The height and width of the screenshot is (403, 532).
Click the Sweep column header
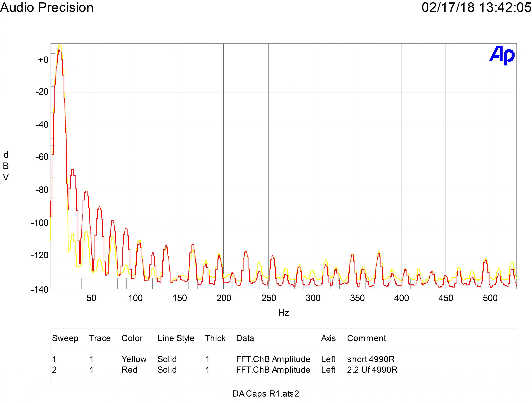pos(65,339)
